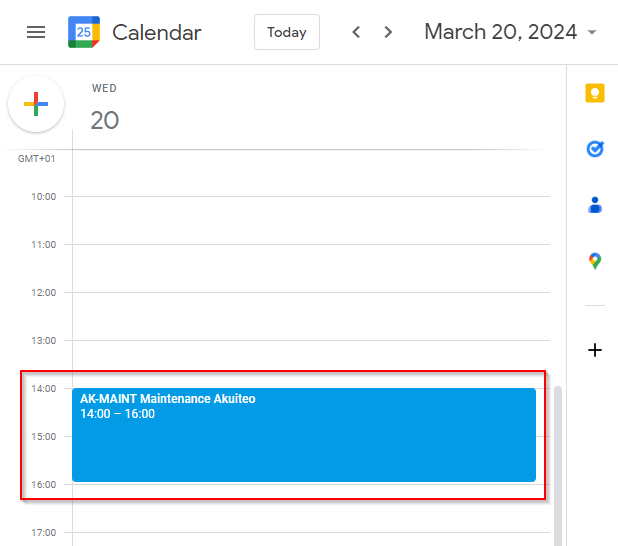Open Google Tasks side panel
This screenshot has width=618, height=546.
pos(595,149)
